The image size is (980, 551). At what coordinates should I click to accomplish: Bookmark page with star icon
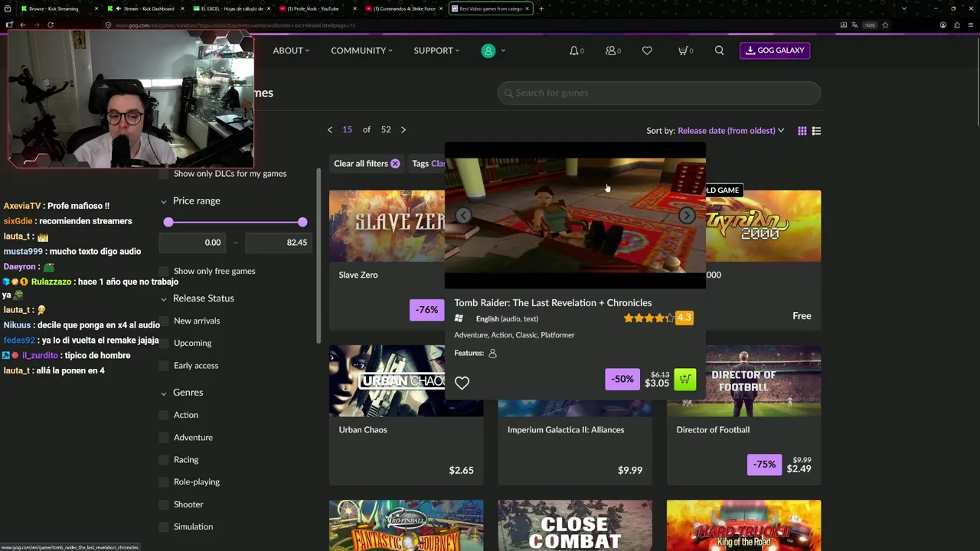click(885, 24)
